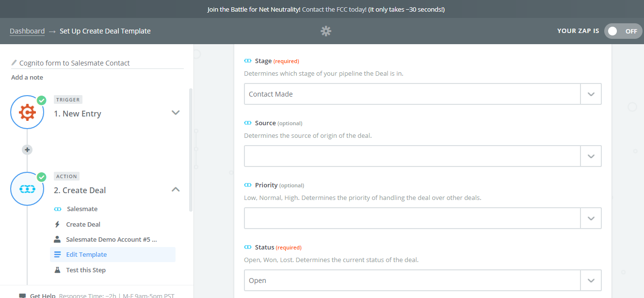Click Set Up Create Deal Template breadcrumb text

[x=105, y=31]
